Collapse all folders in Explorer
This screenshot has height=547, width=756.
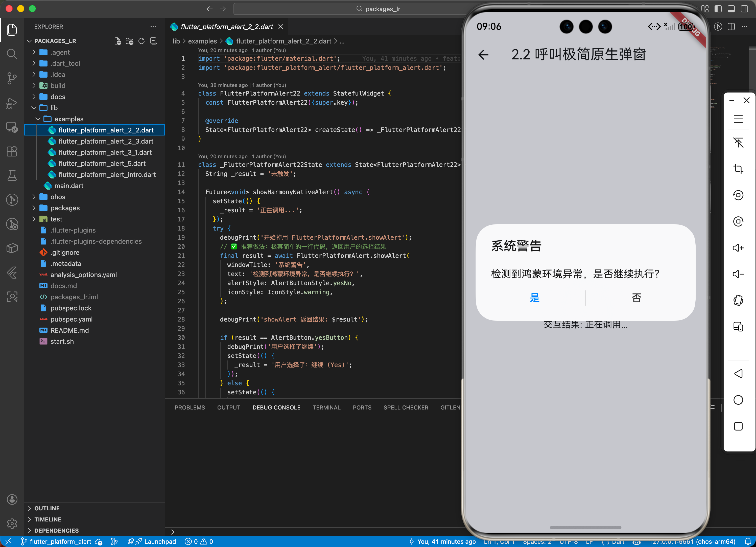coord(153,41)
